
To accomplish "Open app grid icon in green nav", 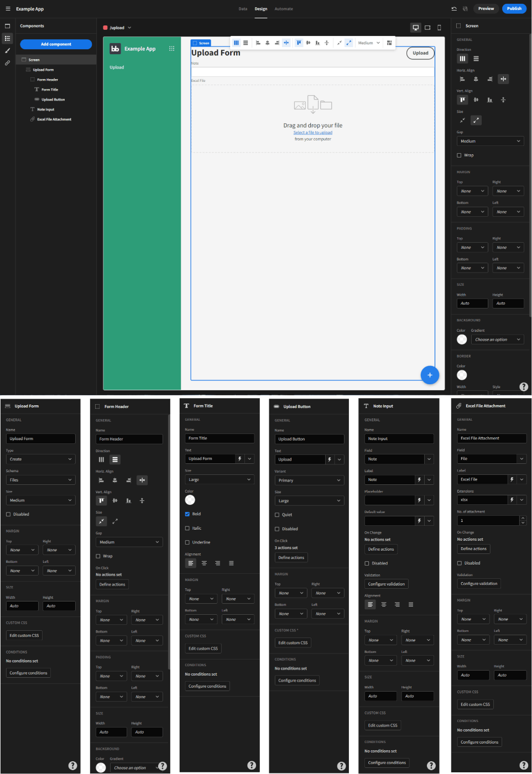I will click(x=172, y=49).
